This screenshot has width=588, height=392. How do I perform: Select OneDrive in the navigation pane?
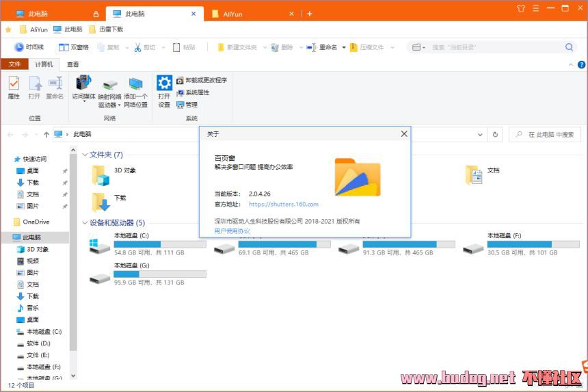(36, 222)
